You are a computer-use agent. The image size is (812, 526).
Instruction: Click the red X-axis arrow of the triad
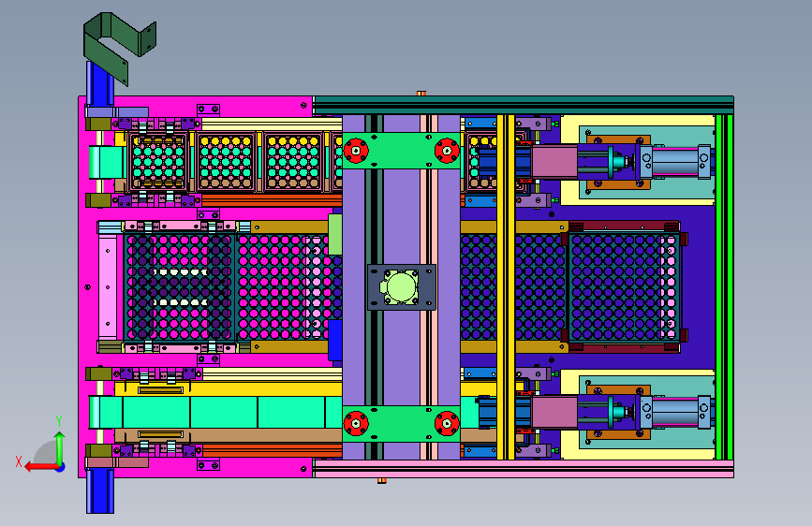pos(40,467)
